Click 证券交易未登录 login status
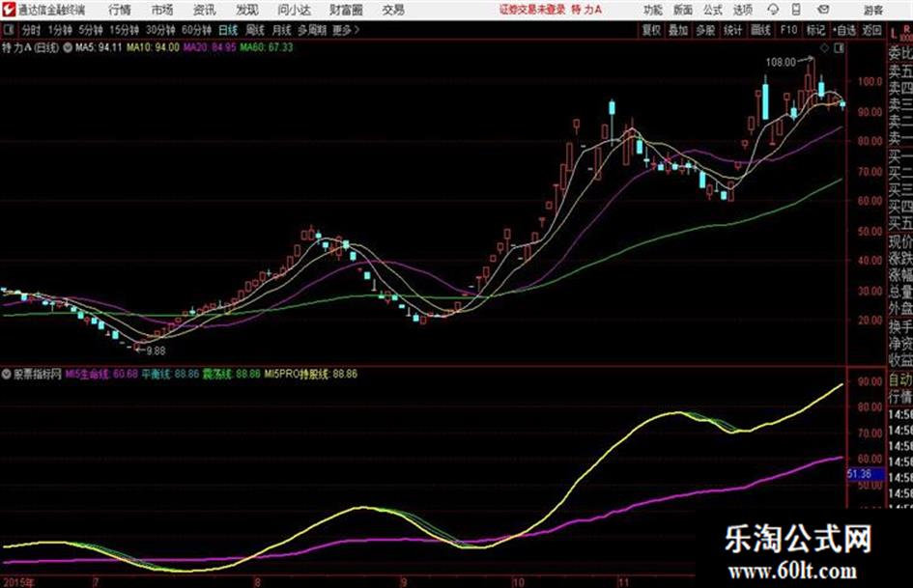Viewport: 913px width, 588px height. point(532,10)
